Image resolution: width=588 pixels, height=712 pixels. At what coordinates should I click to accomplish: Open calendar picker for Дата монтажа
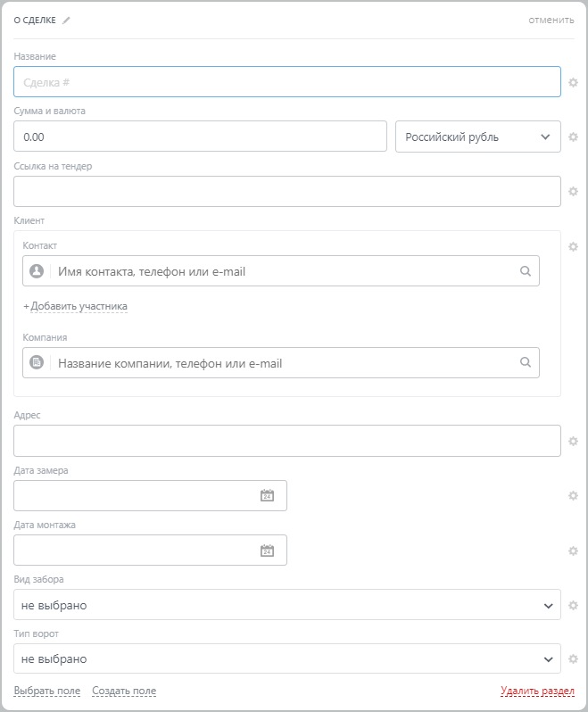tap(267, 551)
